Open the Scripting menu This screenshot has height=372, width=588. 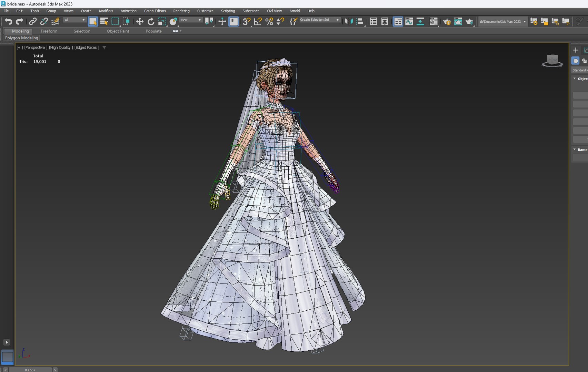point(228,11)
